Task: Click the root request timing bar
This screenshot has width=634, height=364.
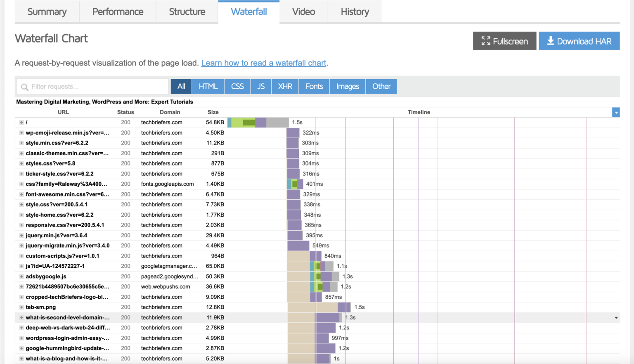Action: click(258, 123)
